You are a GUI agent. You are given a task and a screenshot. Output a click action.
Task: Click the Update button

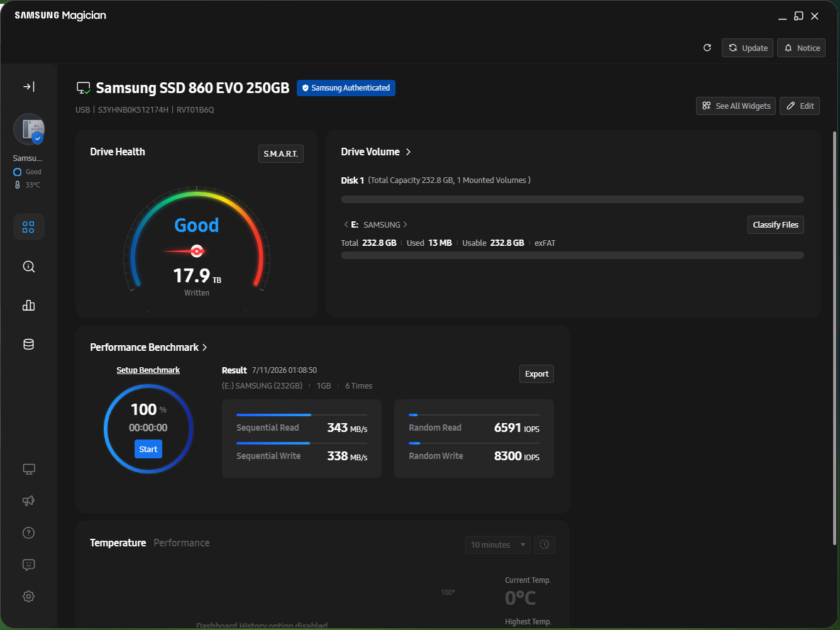click(x=748, y=48)
